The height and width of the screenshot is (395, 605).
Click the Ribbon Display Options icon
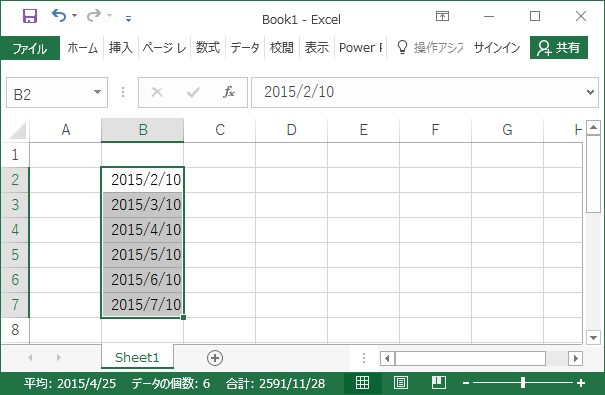point(442,16)
